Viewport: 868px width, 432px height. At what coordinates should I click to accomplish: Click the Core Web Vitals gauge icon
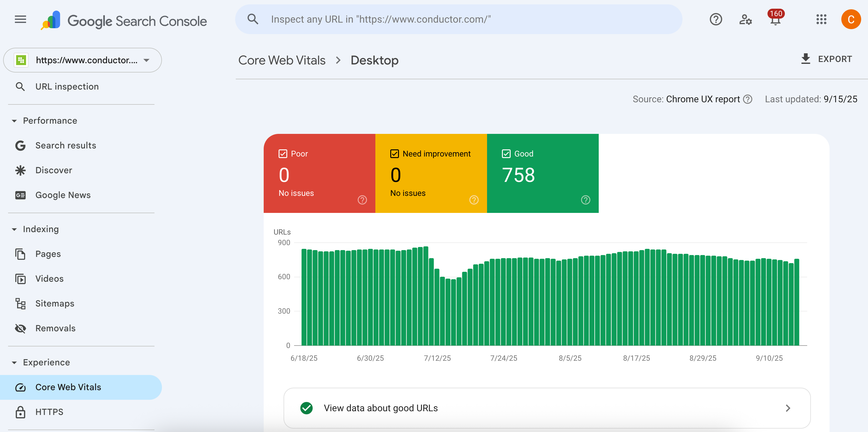point(20,387)
